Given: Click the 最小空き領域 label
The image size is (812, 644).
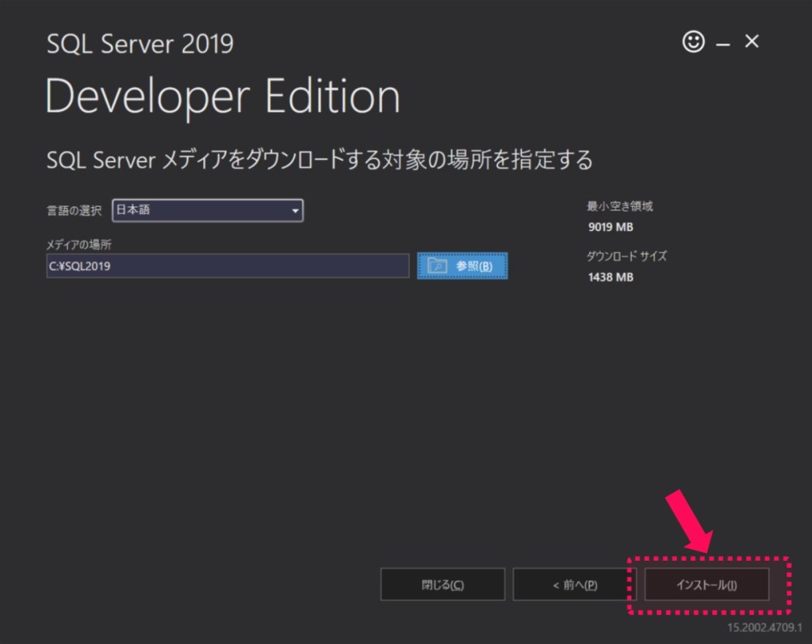Looking at the screenshot, I should point(620,206).
